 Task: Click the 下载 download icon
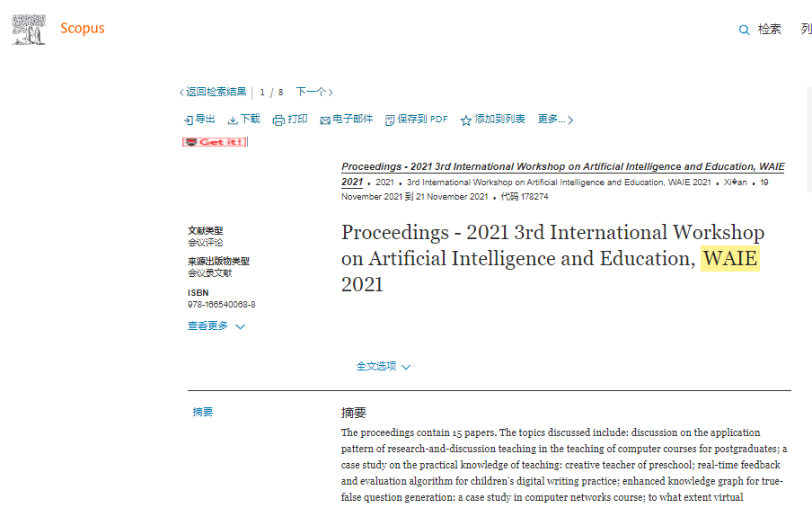point(233,120)
